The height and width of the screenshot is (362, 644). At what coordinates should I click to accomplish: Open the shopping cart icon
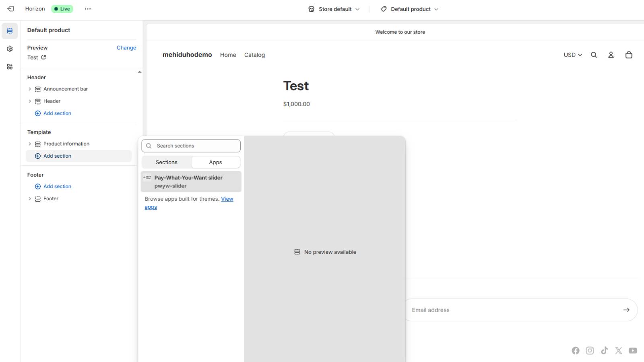(629, 55)
